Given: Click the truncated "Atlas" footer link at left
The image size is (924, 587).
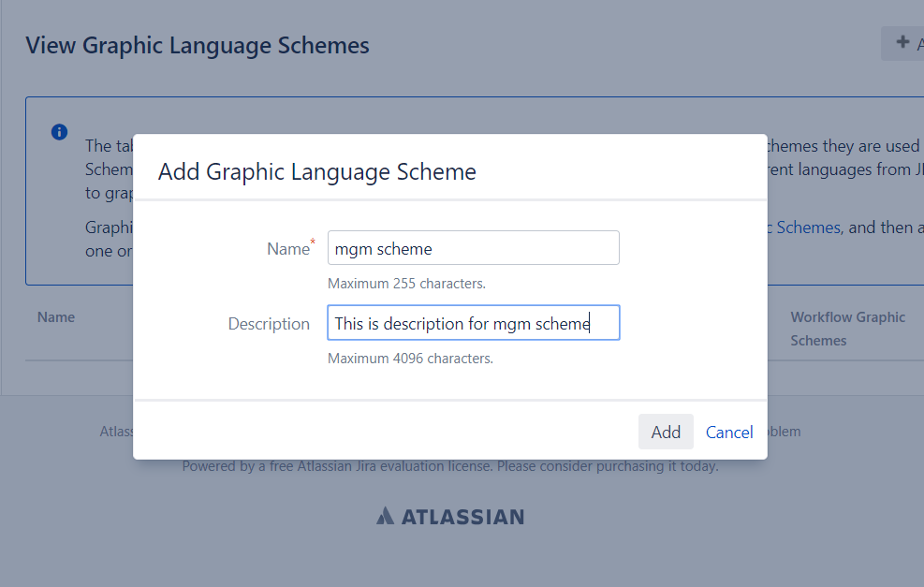Looking at the screenshot, I should point(116,432).
